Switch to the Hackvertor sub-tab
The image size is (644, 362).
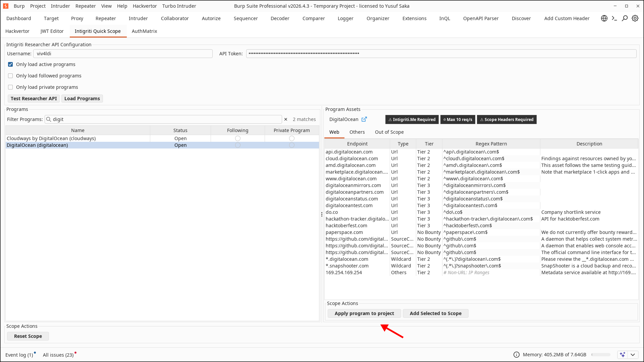tap(17, 31)
